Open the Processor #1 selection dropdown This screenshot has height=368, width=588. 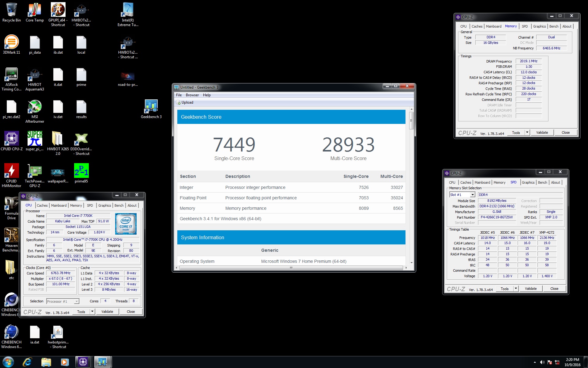(x=63, y=301)
